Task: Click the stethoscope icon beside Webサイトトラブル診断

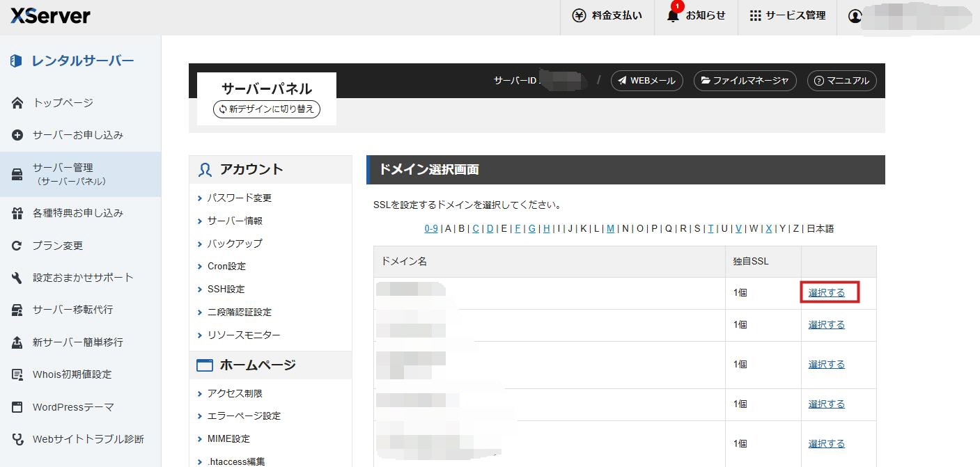Action: tap(17, 439)
